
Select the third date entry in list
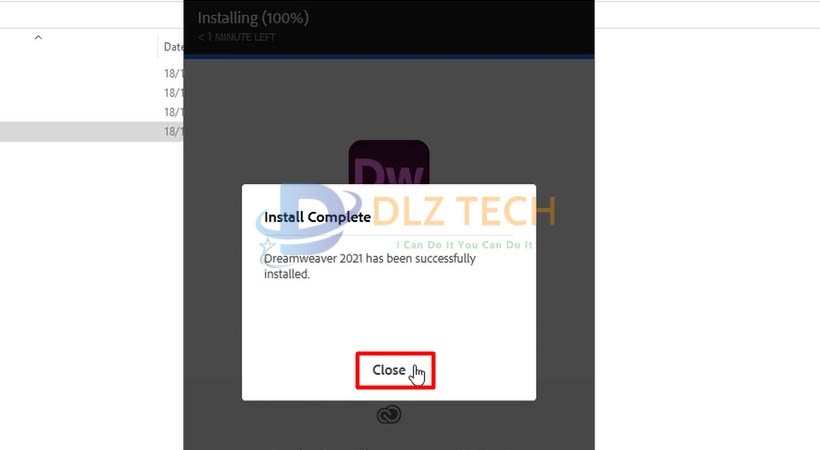coord(173,112)
